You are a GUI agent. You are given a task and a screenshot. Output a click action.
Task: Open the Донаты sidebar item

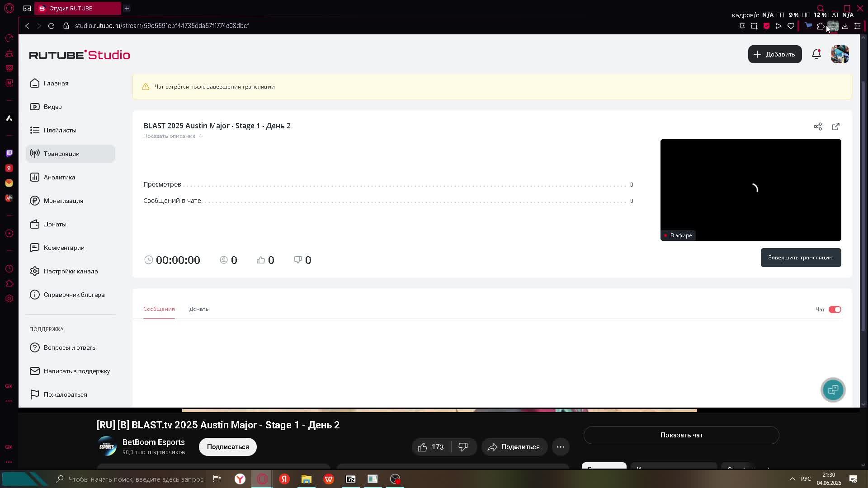pos(48,224)
